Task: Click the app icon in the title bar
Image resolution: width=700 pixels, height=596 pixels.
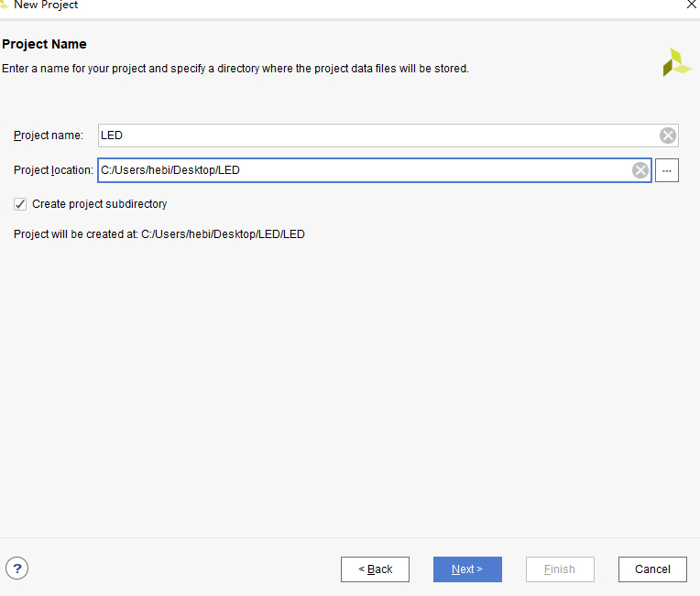Action: [x=5, y=5]
